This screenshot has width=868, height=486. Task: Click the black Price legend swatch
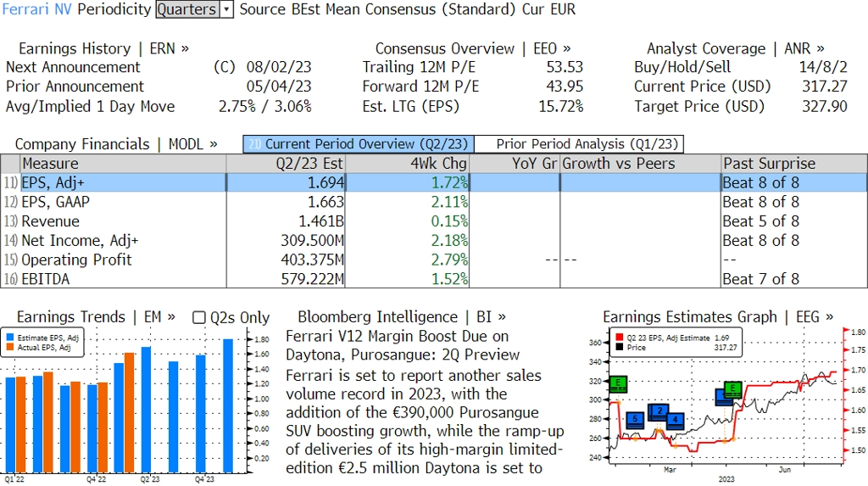[619, 348]
